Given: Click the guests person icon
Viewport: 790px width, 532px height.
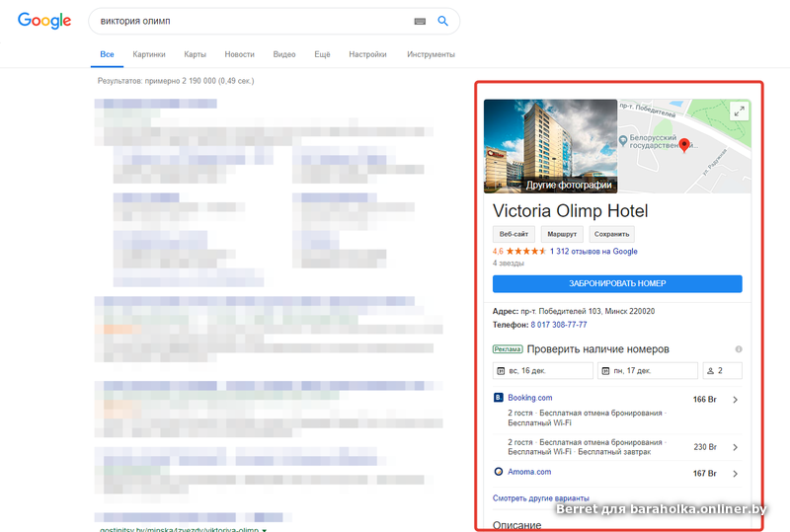Looking at the screenshot, I should point(710,371).
